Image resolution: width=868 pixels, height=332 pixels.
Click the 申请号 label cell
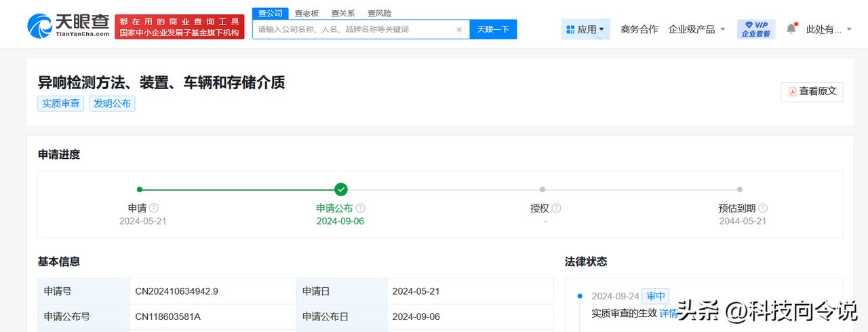coord(83,291)
